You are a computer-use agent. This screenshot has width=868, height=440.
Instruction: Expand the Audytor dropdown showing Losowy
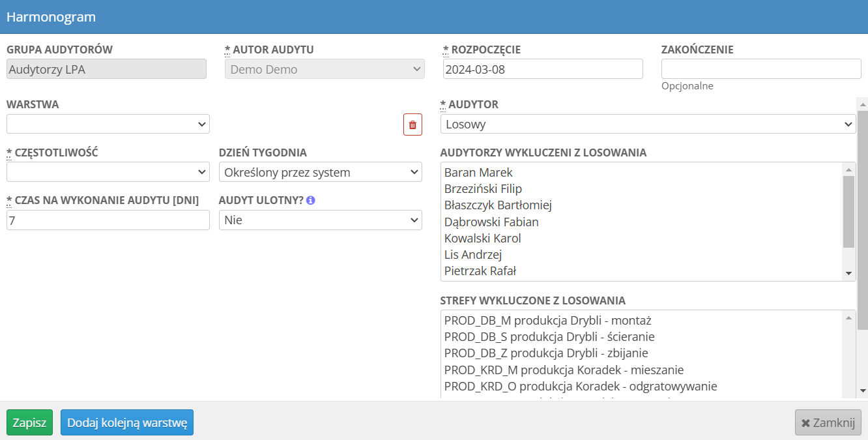coord(648,124)
